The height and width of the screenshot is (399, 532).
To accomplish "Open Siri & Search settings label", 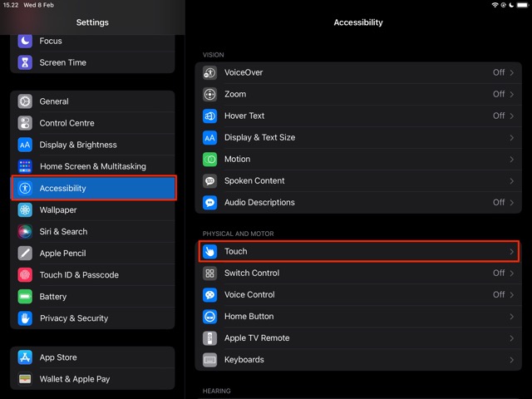I will (63, 232).
